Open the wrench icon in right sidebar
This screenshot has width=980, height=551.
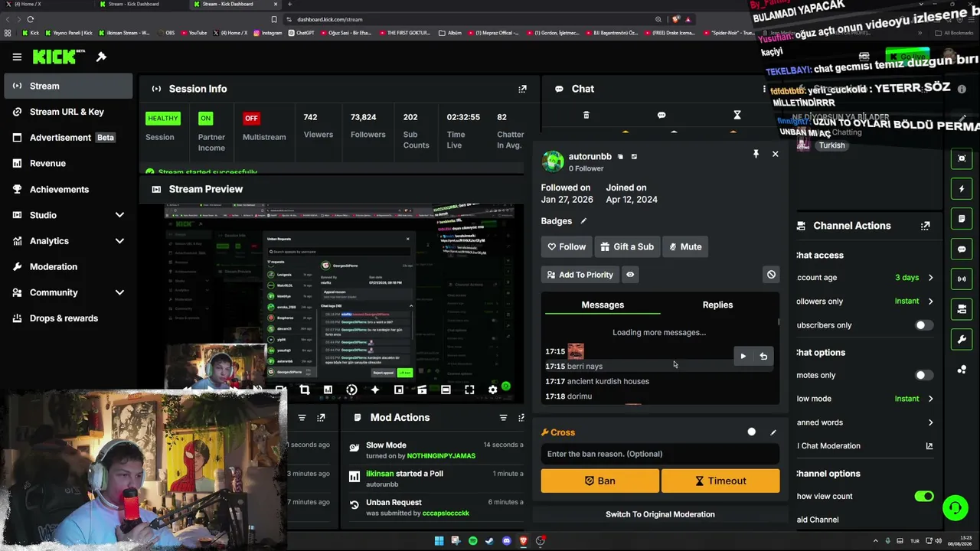click(962, 339)
